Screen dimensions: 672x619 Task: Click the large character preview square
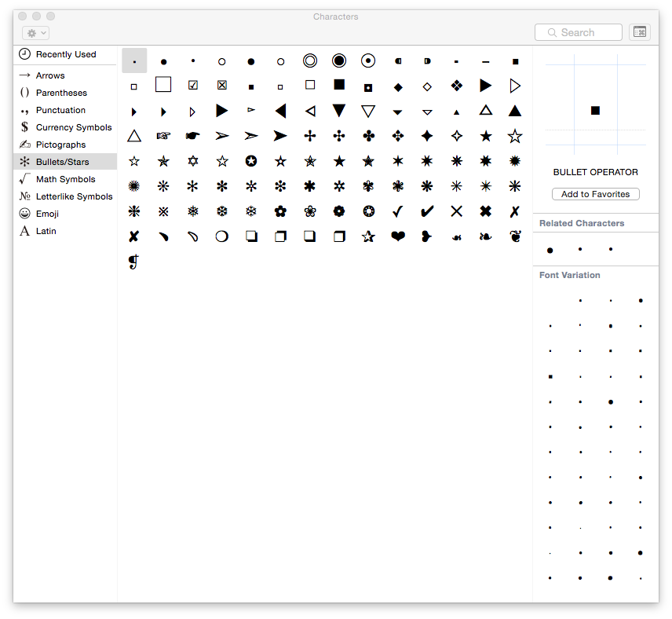tap(595, 111)
